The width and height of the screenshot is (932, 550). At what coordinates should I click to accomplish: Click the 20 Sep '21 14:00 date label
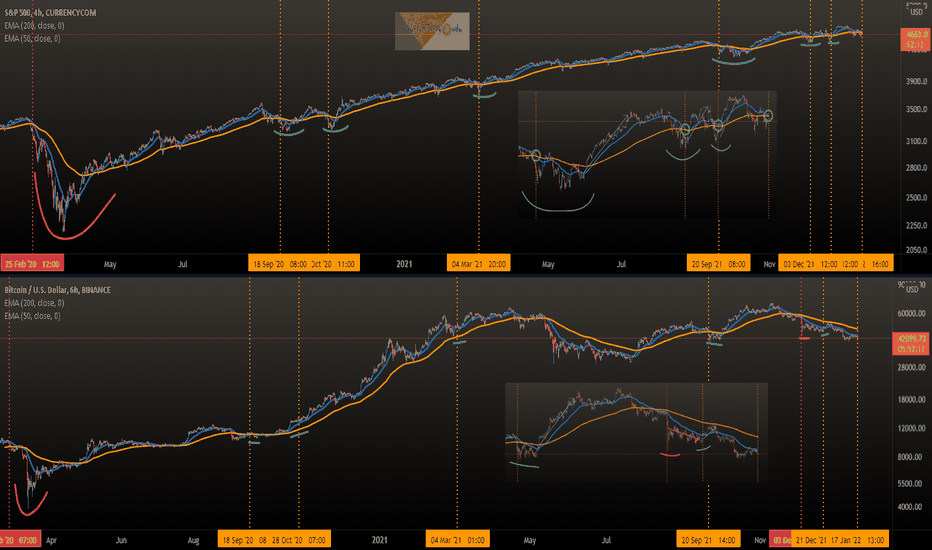[x=708, y=540]
